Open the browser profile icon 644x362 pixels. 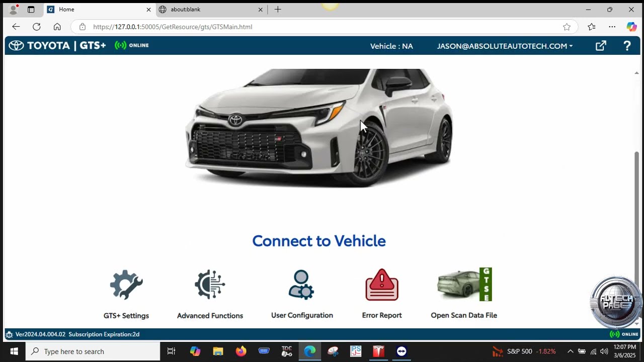[x=14, y=10]
